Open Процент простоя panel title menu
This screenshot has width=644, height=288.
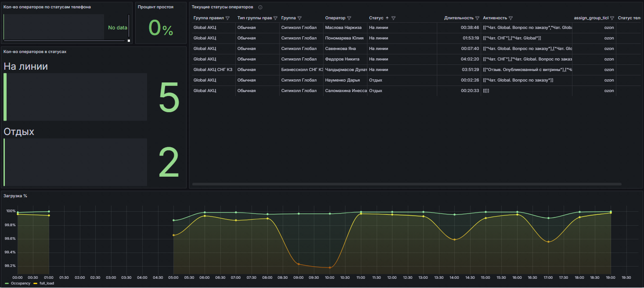[x=155, y=7]
